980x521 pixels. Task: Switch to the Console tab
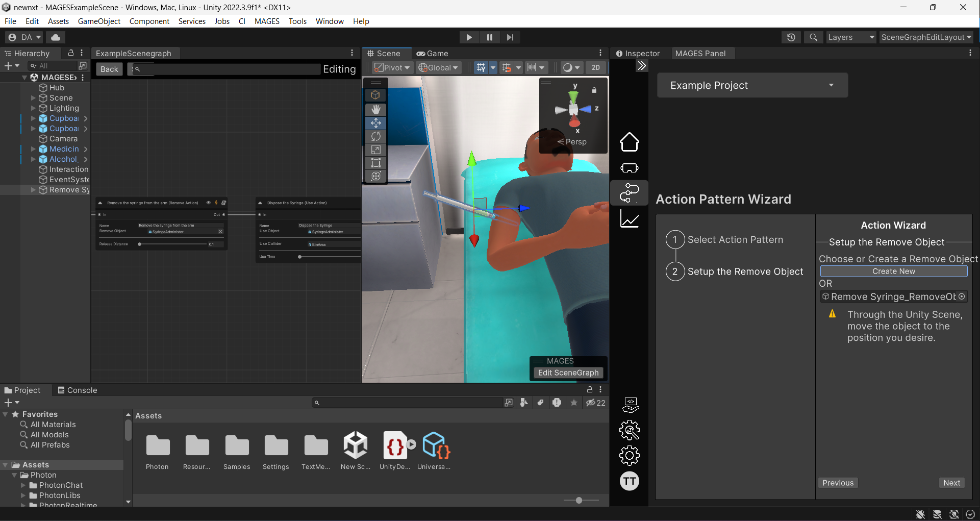click(78, 390)
